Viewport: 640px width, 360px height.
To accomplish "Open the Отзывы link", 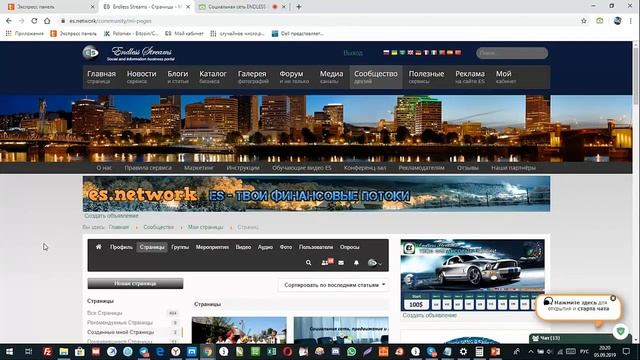I will point(468,168).
